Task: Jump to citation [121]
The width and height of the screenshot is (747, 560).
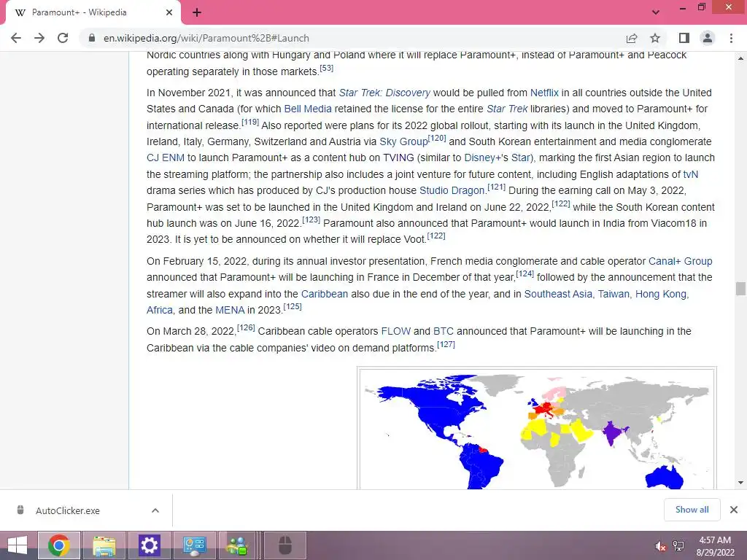Action: (496, 187)
